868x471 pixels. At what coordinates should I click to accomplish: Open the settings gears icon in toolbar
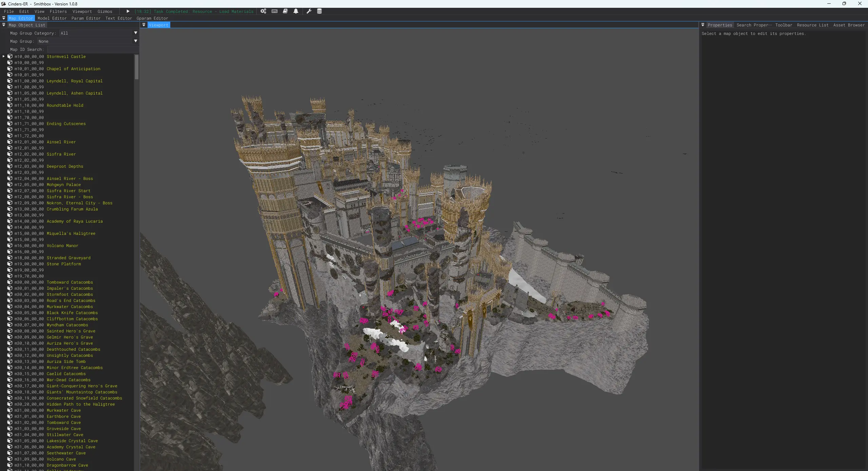[x=263, y=11]
